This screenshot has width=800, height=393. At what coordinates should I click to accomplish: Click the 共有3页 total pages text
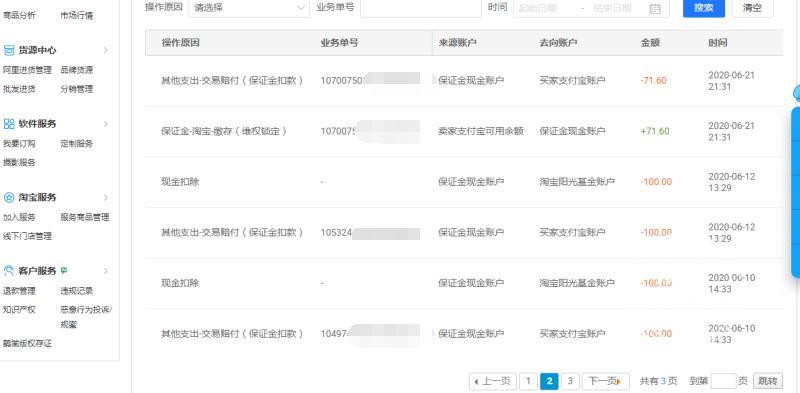658,381
